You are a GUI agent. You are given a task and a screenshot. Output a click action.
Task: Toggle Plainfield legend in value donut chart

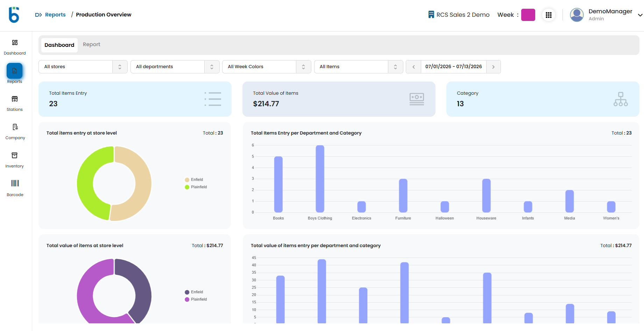[x=196, y=300]
